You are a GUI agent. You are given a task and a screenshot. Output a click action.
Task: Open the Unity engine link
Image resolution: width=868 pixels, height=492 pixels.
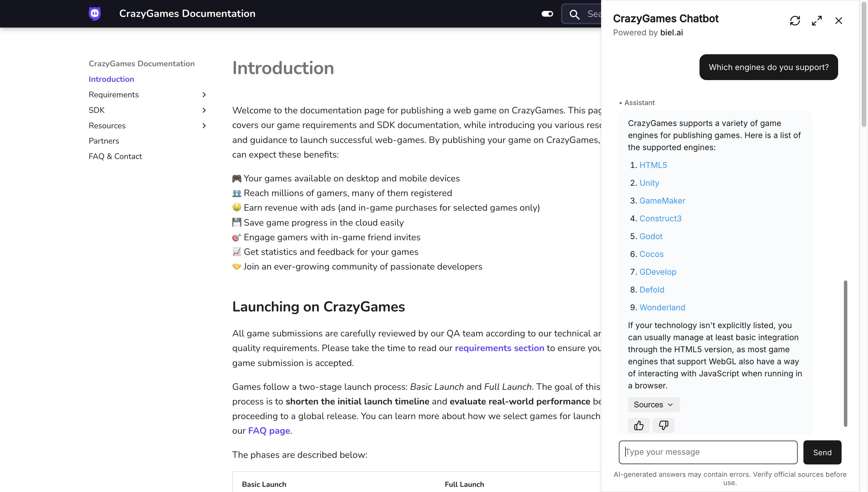pos(649,183)
